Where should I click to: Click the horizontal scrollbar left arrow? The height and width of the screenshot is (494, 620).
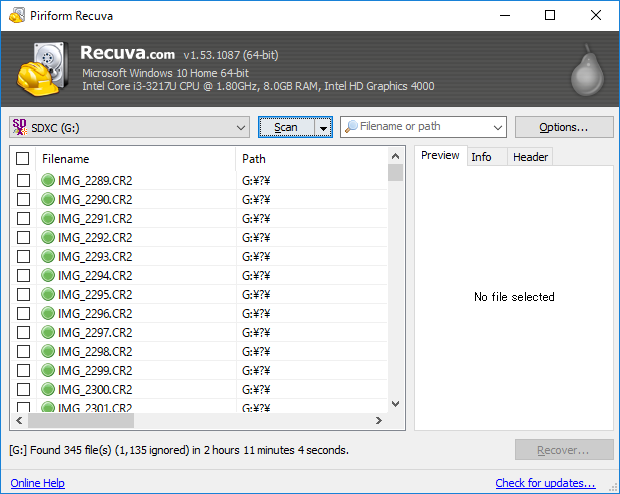19,420
